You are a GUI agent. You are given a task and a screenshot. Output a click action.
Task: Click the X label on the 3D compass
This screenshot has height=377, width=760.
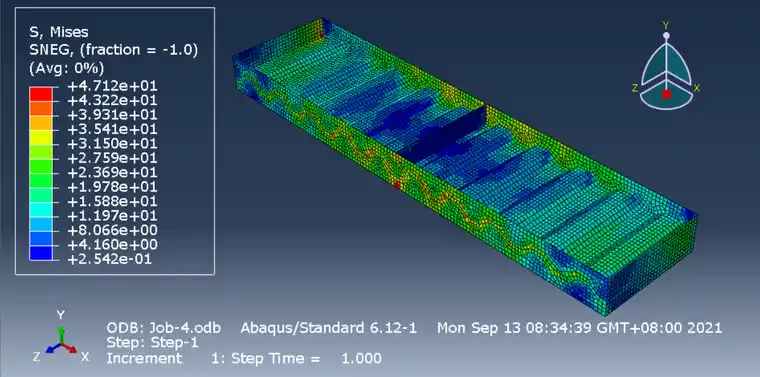[x=697, y=88]
